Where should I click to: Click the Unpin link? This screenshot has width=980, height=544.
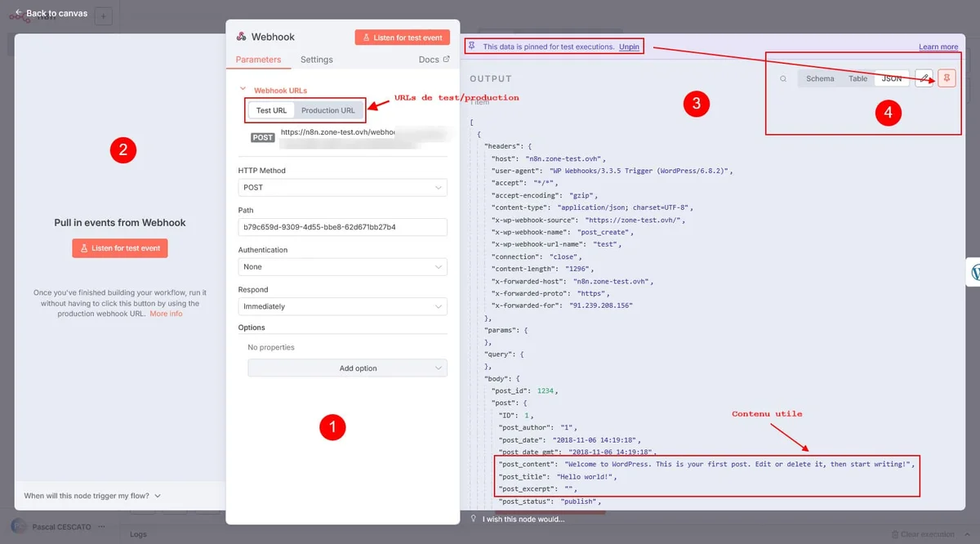pos(629,47)
